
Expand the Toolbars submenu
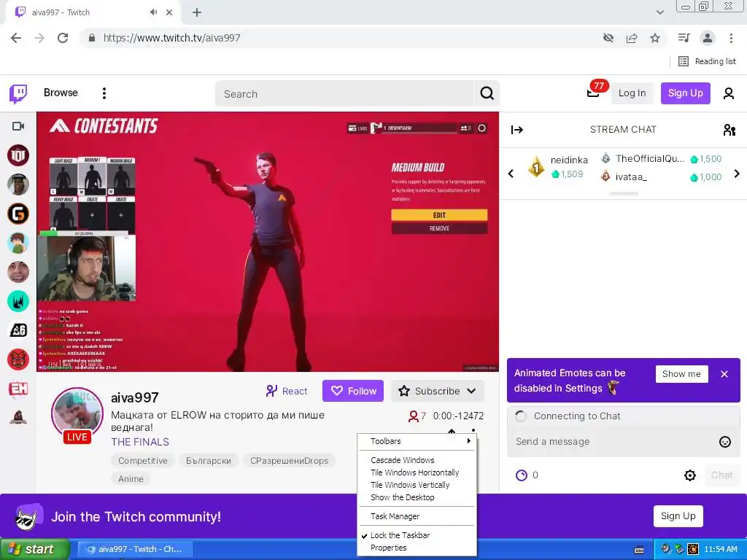pyautogui.click(x=417, y=441)
